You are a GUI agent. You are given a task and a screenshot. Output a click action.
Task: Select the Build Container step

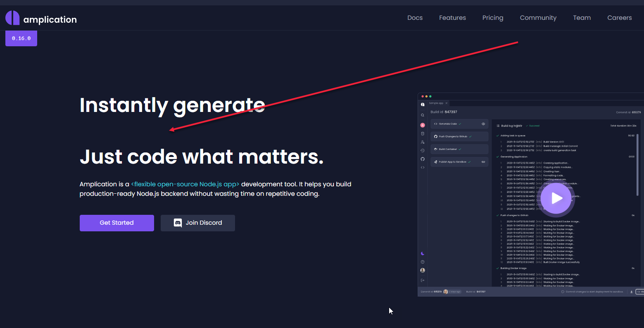click(459, 149)
